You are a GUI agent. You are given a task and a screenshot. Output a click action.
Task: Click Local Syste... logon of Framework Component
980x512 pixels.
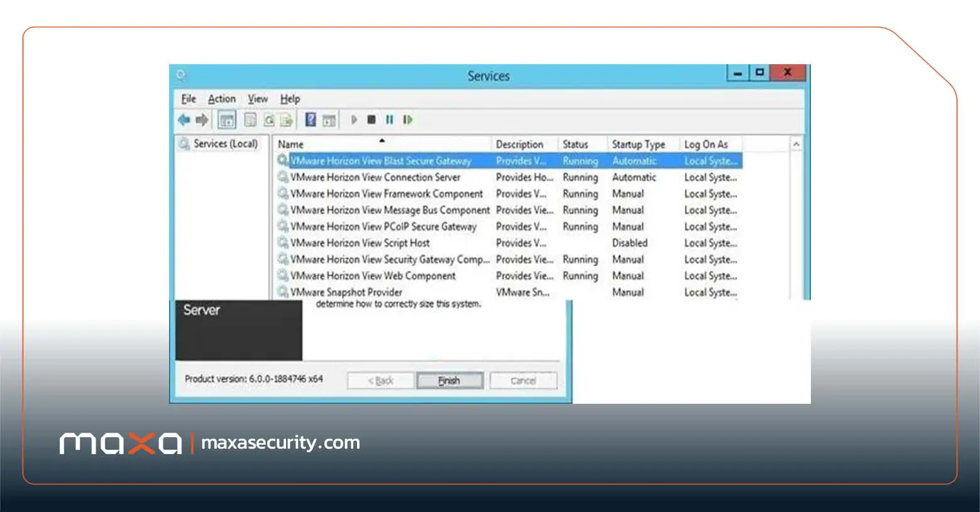click(x=711, y=193)
